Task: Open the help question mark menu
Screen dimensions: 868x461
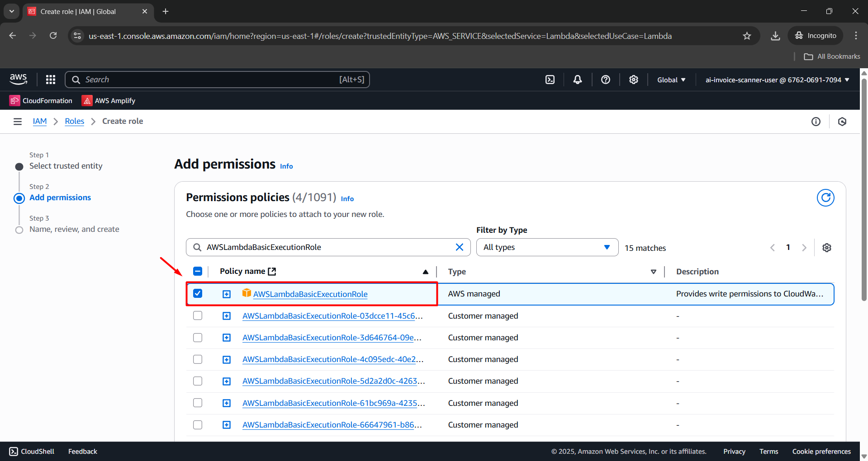Action: coord(605,80)
